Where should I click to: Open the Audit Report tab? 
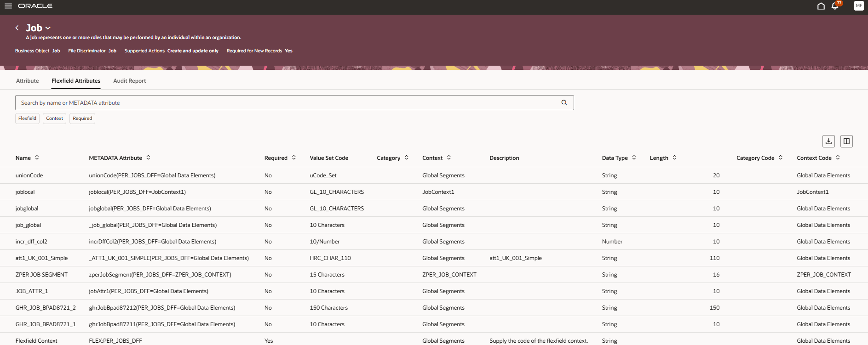[130, 81]
